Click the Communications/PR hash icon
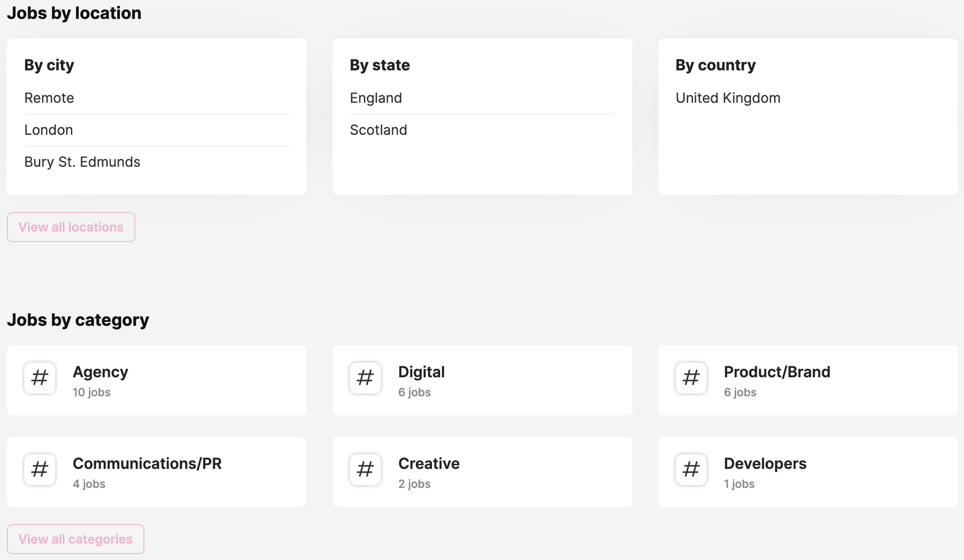The image size is (964, 560). point(40,469)
